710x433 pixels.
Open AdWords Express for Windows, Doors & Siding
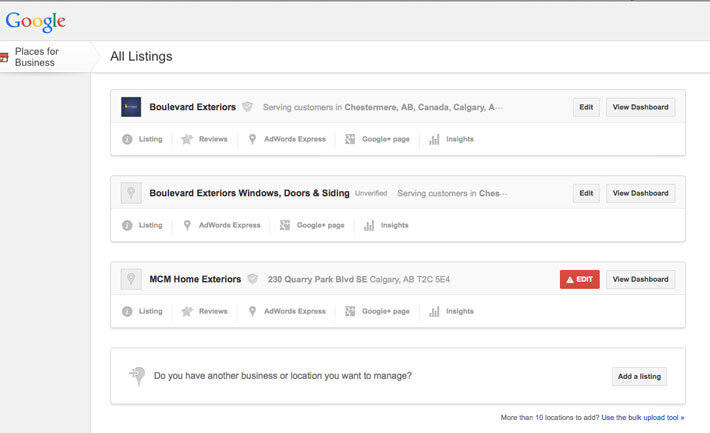(x=230, y=225)
